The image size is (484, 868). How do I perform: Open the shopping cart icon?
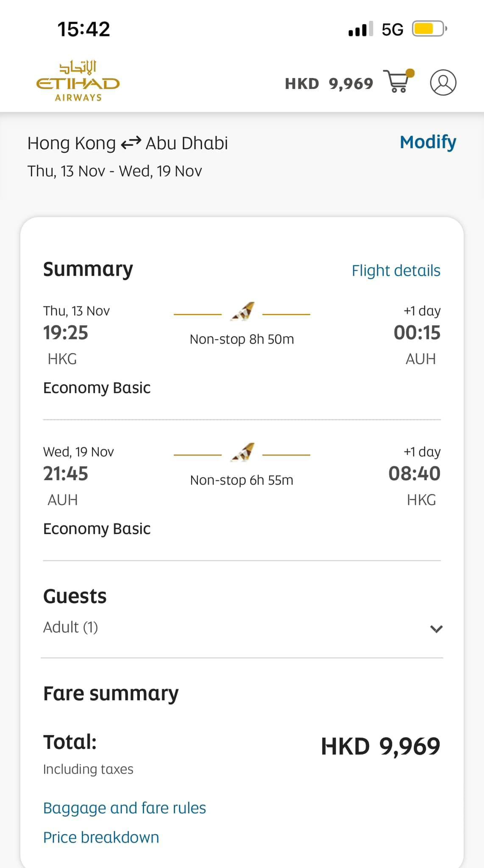point(398,81)
